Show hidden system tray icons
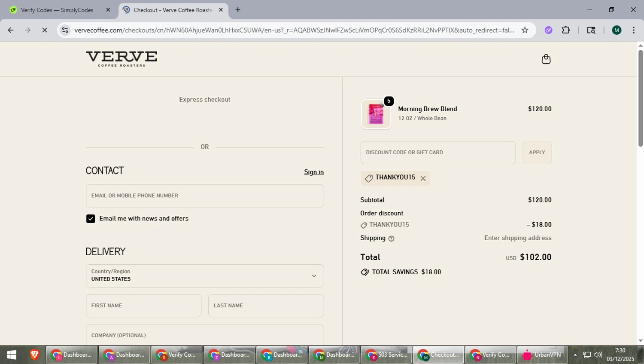Image resolution: width=644 pixels, height=364 pixels. [575, 355]
